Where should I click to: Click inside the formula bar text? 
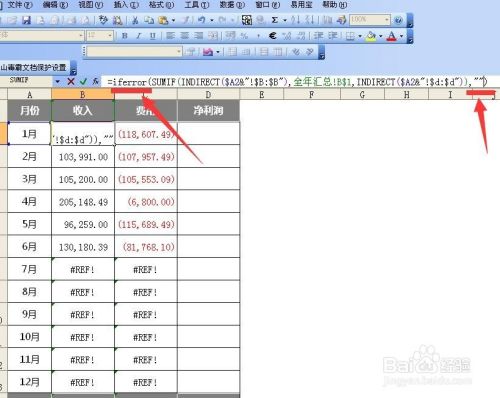(x=297, y=82)
